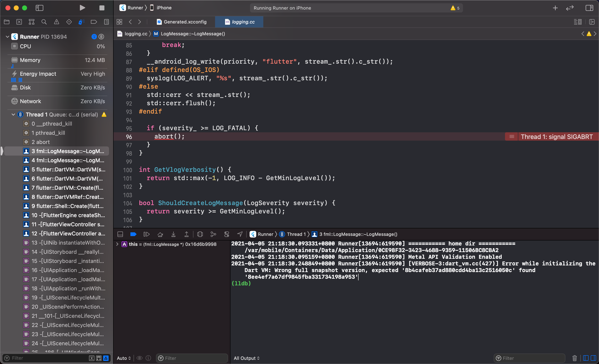Toggle breakpoints with the blue flag
This screenshot has width=599, height=364.
coord(133,234)
